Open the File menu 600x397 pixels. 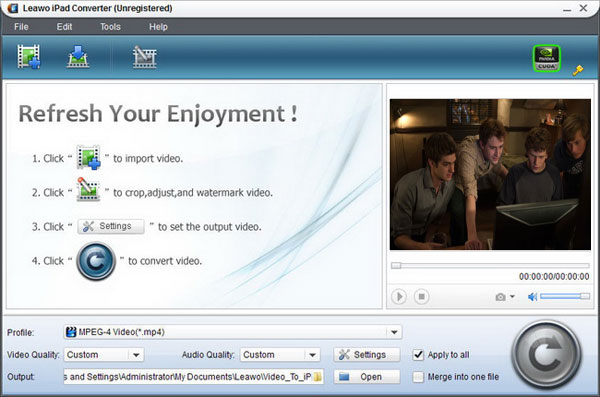[21, 27]
